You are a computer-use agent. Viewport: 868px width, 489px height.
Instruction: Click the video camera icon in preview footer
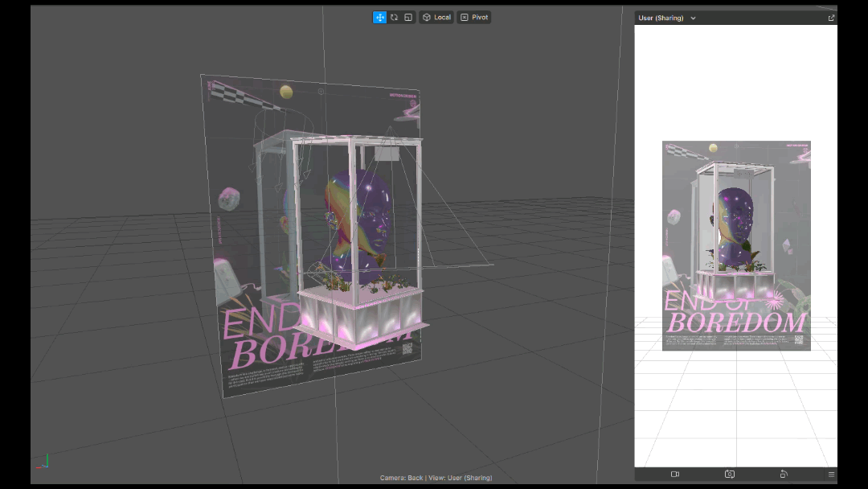coord(675,475)
